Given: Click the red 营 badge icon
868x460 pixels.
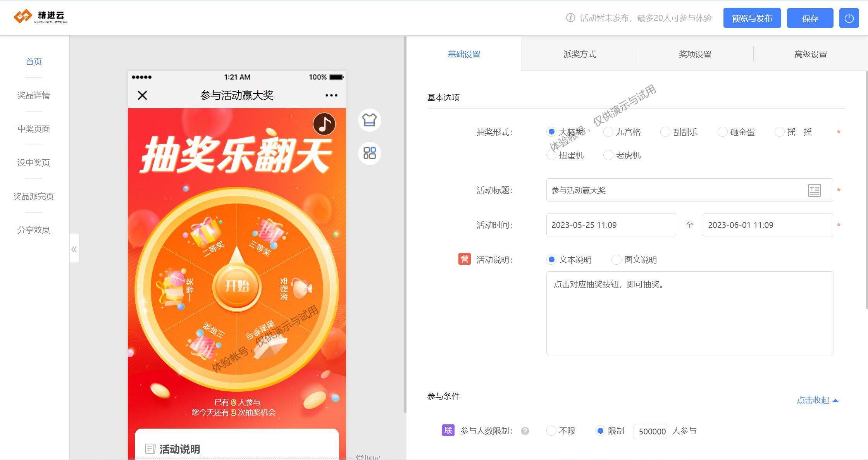Looking at the screenshot, I should click(464, 259).
